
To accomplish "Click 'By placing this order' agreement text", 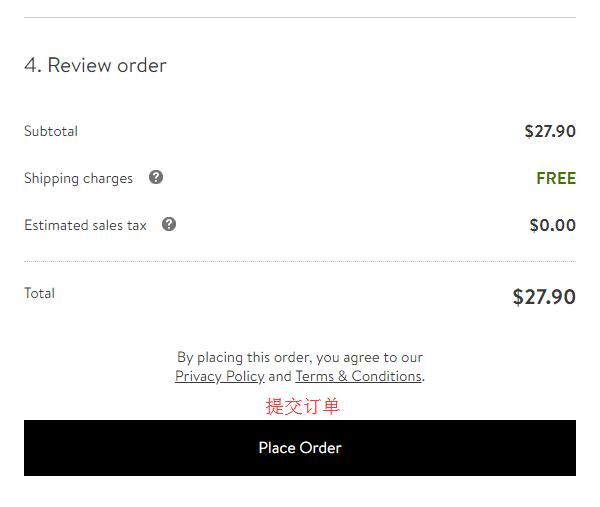I will pyautogui.click(x=300, y=357).
